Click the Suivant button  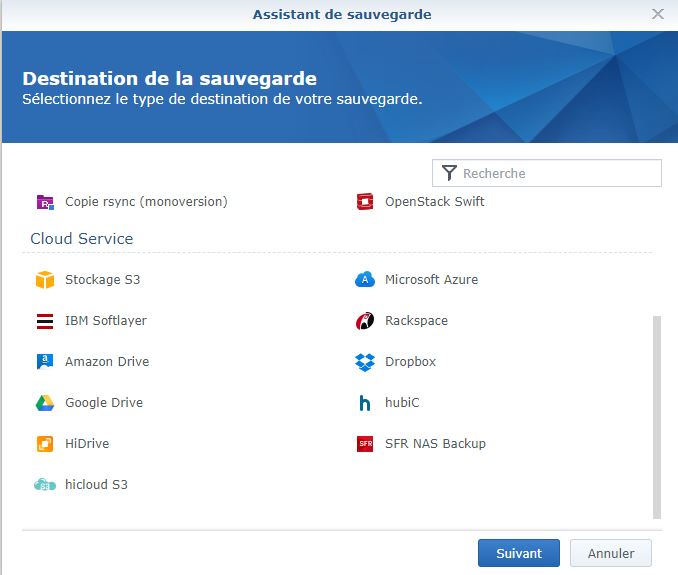coord(519,553)
